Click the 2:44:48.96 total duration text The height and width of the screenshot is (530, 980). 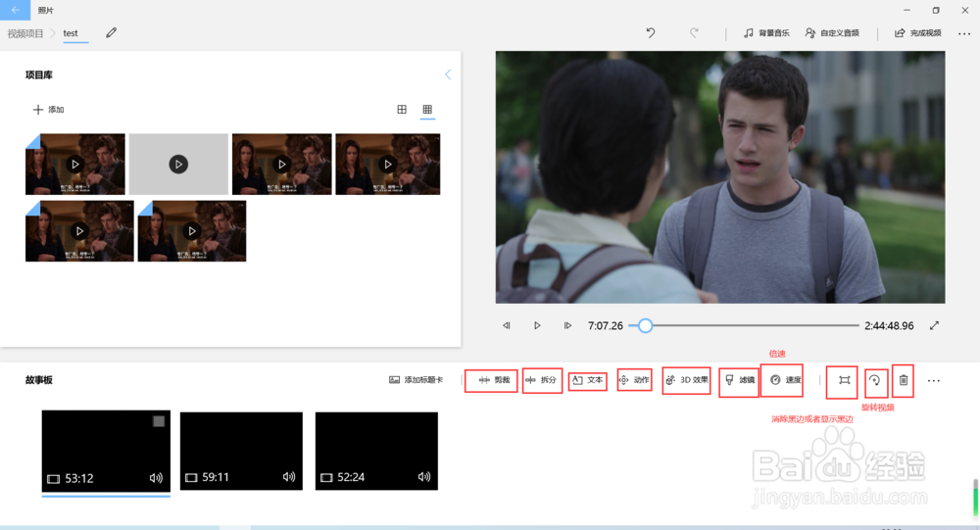coord(890,325)
